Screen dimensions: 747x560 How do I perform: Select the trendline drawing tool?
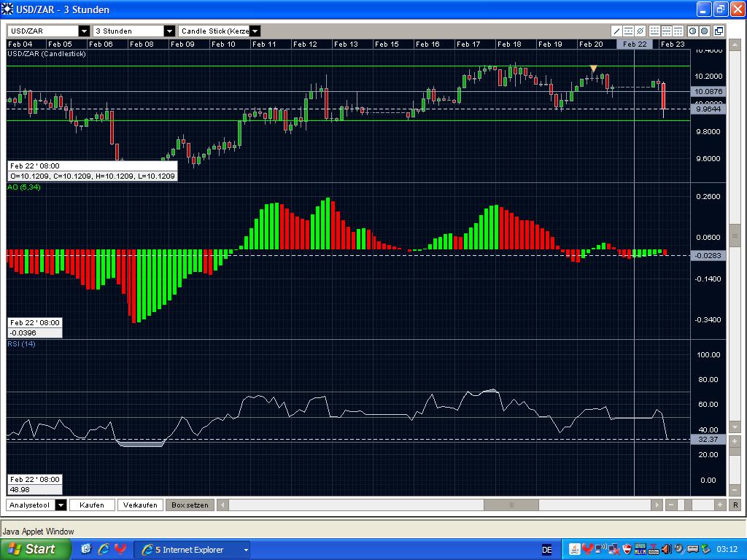(x=616, y=31)
